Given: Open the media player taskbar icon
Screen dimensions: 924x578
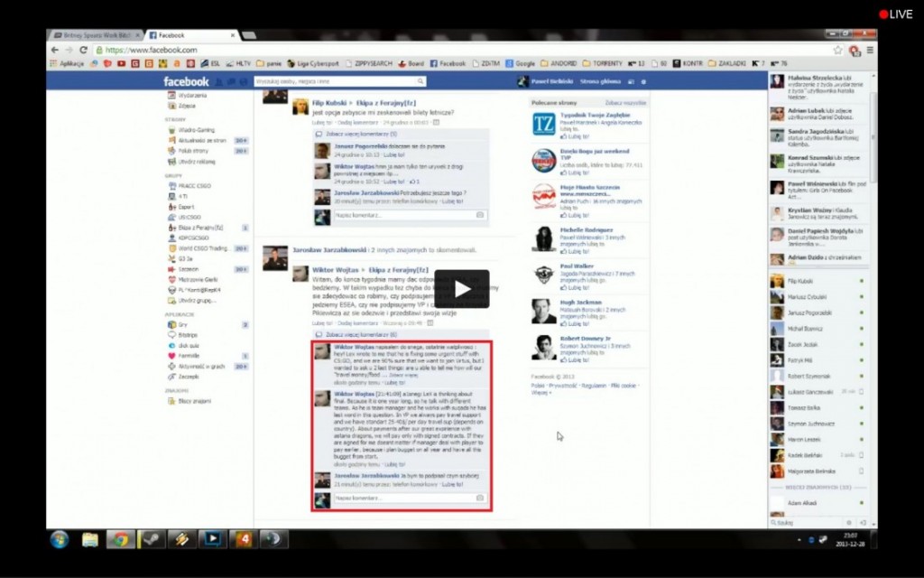Looking at the screenshot, I should tap(213, 540).
